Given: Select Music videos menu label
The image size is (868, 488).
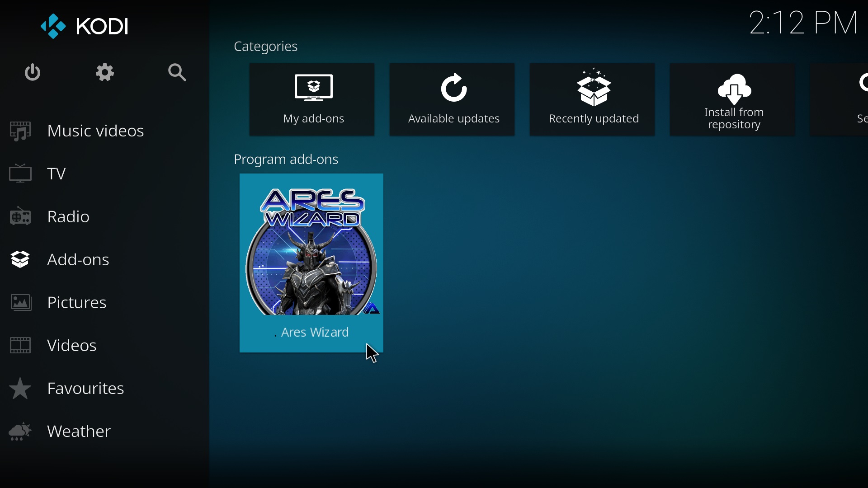Looking at the screenshot, I should 96,131.
